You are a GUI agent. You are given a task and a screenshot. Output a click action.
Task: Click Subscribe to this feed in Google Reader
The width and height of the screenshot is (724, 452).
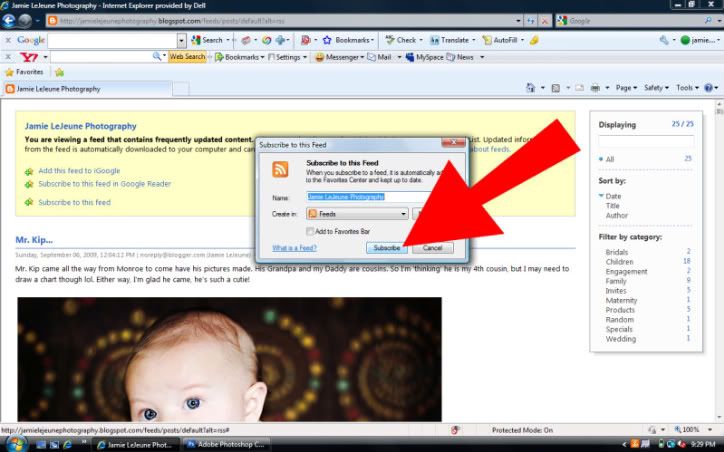(x=104, y=184)
